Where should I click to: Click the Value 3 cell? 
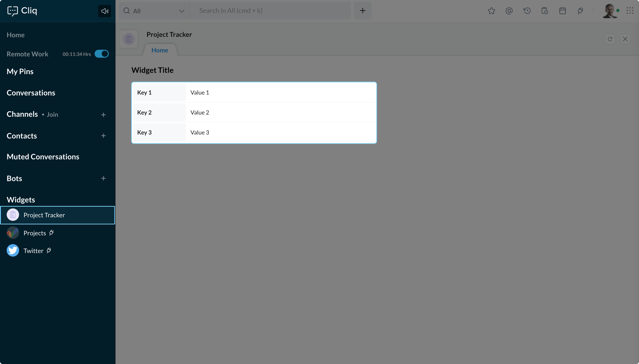pos(281,133)
